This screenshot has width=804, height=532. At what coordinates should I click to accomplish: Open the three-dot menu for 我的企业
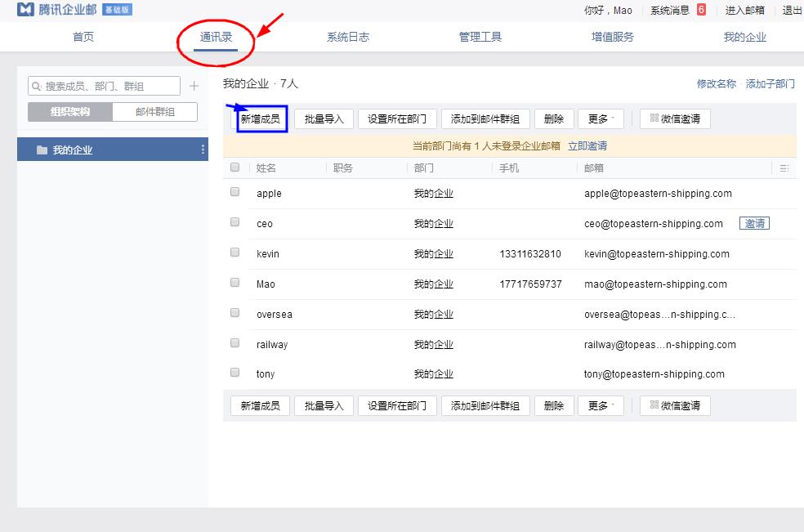point(203,150)
